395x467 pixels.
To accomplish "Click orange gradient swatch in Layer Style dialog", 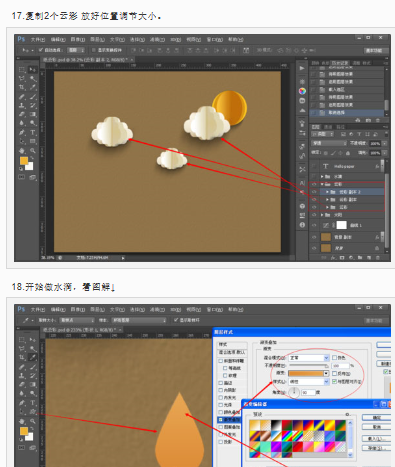I will point(306,373).
